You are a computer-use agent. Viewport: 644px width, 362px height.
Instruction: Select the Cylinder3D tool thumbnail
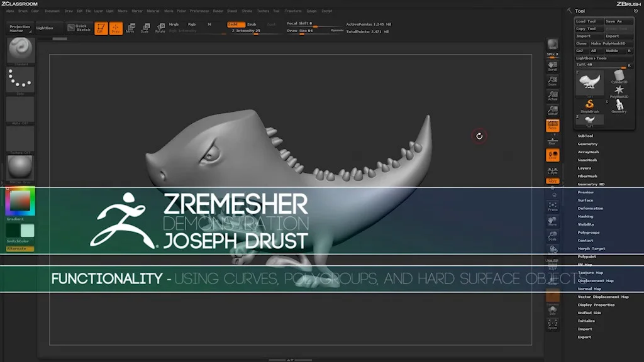tap(619, 77)
